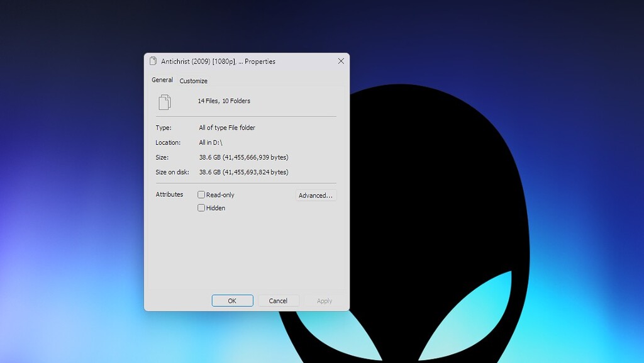Select the General tab
Viewport: 644px width, 363px height.
pyautogui.click(x=162, y=80)
